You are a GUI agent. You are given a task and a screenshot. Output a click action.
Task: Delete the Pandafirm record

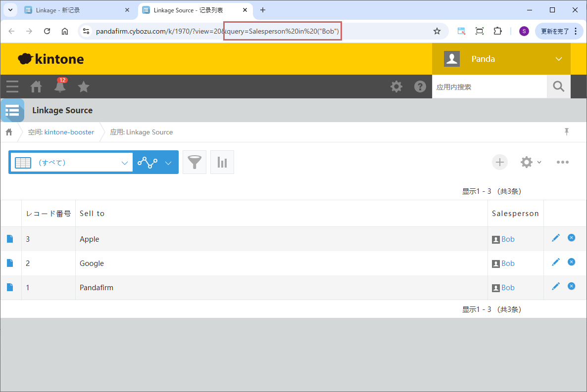[571, 286]
